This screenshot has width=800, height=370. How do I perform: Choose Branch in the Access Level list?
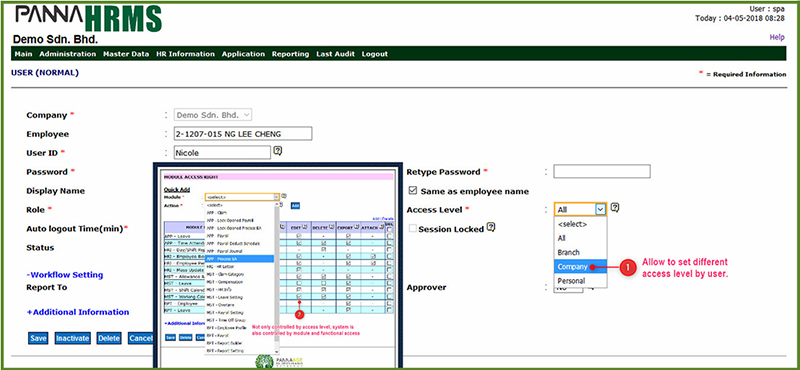point(581,253)
